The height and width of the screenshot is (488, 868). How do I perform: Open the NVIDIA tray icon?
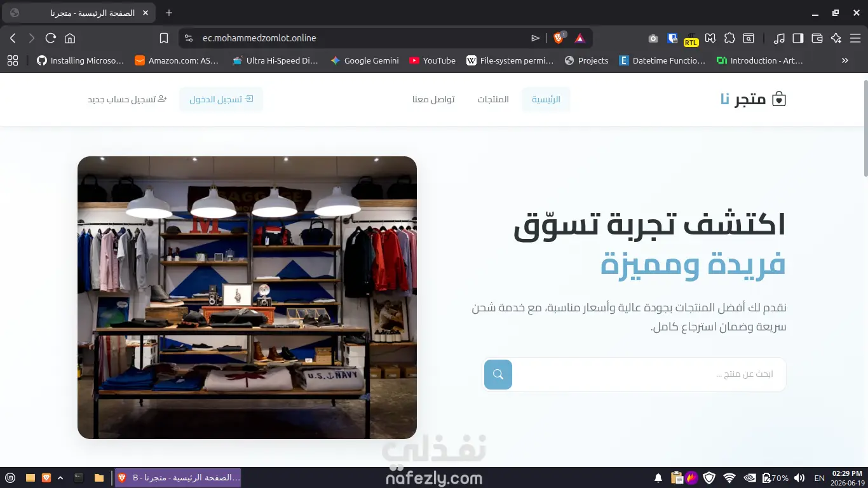(x=750, y=478)
